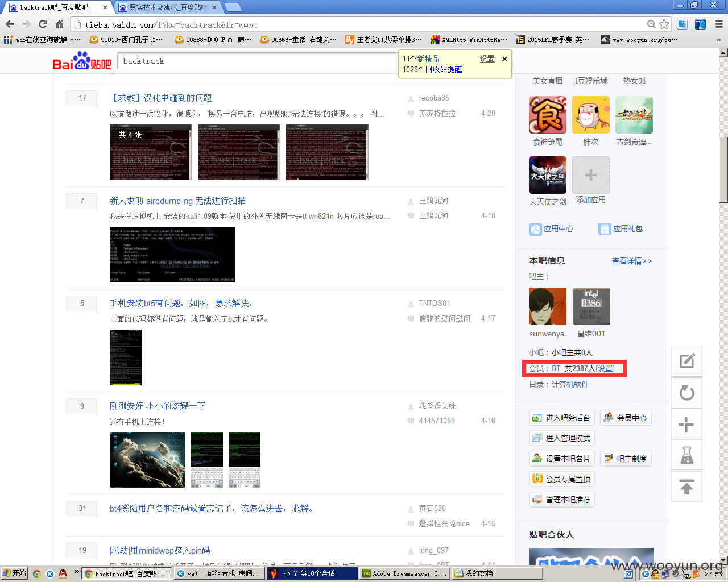The height and width of the screenshot is (582, 728).
Task: Bookmark this page with the star icon
Action: coord(664,24)
